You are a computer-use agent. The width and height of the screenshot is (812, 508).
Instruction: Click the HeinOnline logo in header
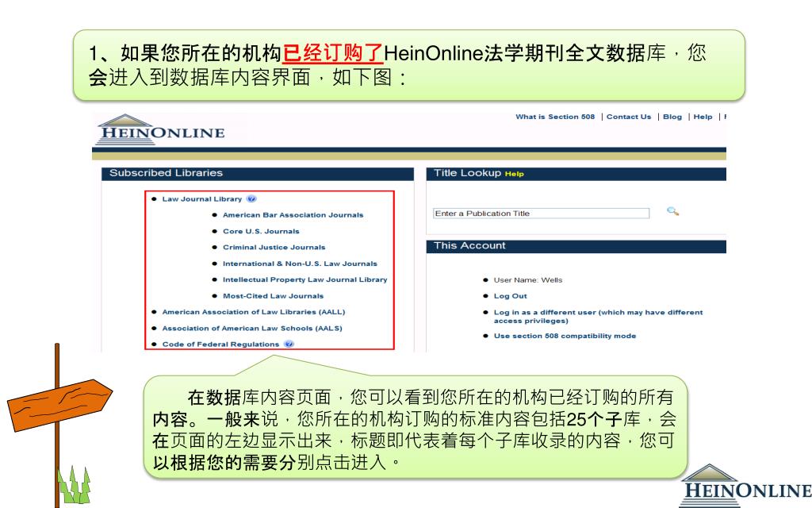pyautogui.click(x=162, y=129)
